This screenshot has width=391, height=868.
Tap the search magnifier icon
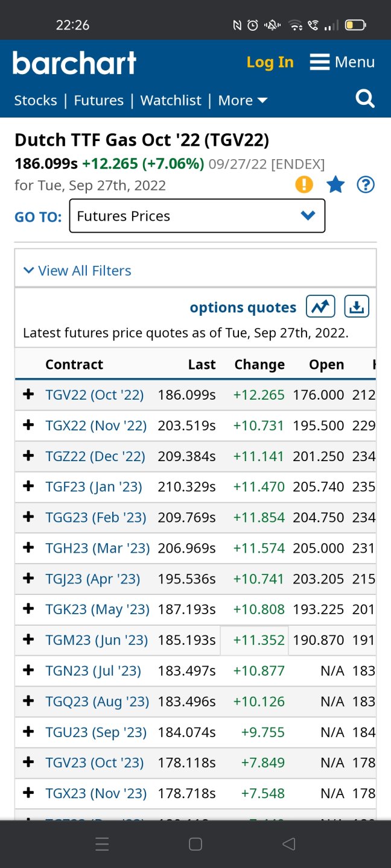365,99
